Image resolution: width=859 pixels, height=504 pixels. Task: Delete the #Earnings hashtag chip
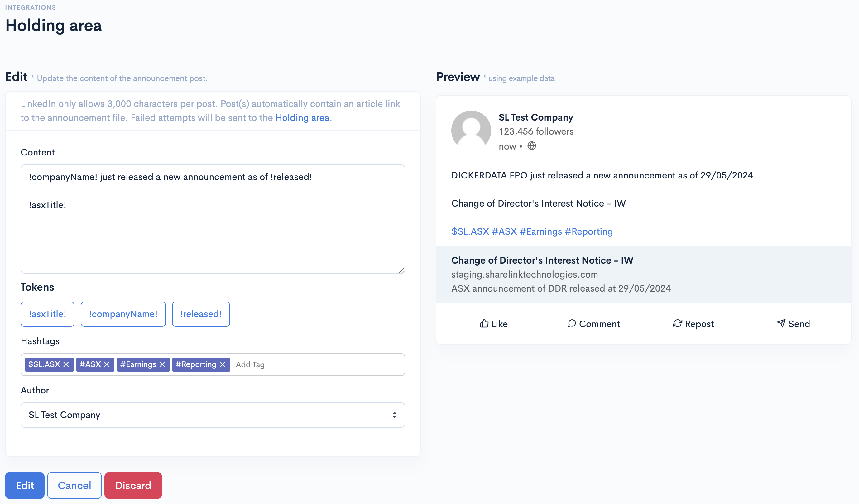pyautogui.click(x=162, y=364)
